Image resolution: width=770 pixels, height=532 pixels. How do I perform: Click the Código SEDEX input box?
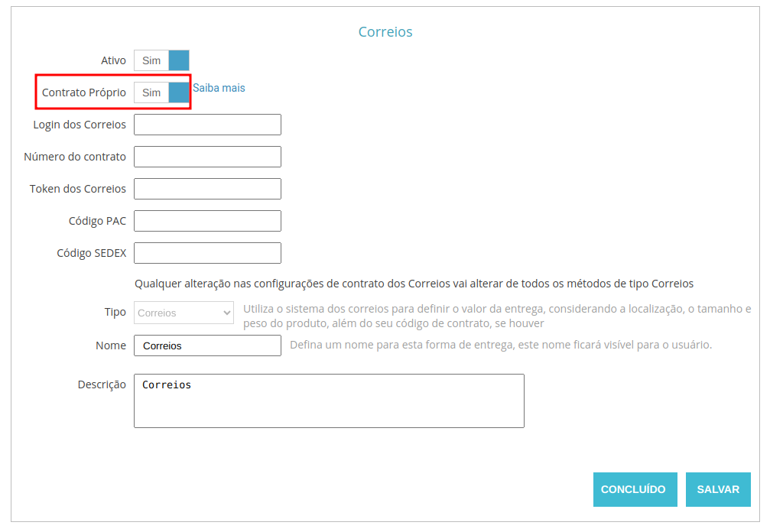point(207,253)
